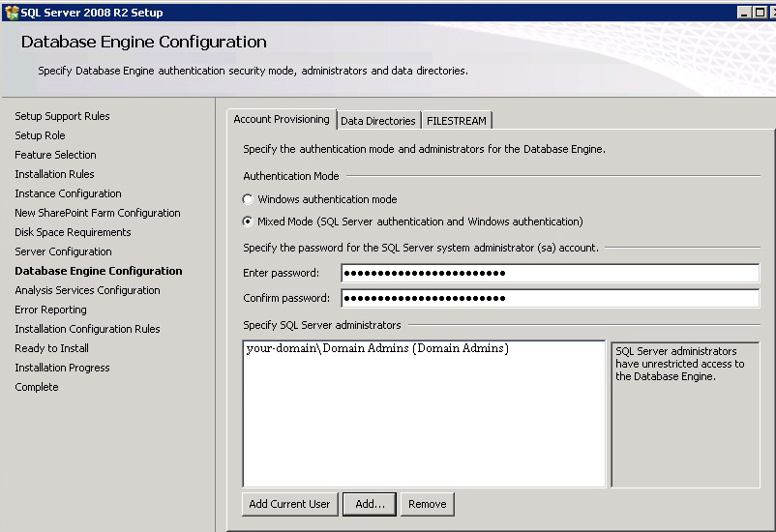Click the Add Current User button
This screenshot has width=776, height=532.
point(289,504)
